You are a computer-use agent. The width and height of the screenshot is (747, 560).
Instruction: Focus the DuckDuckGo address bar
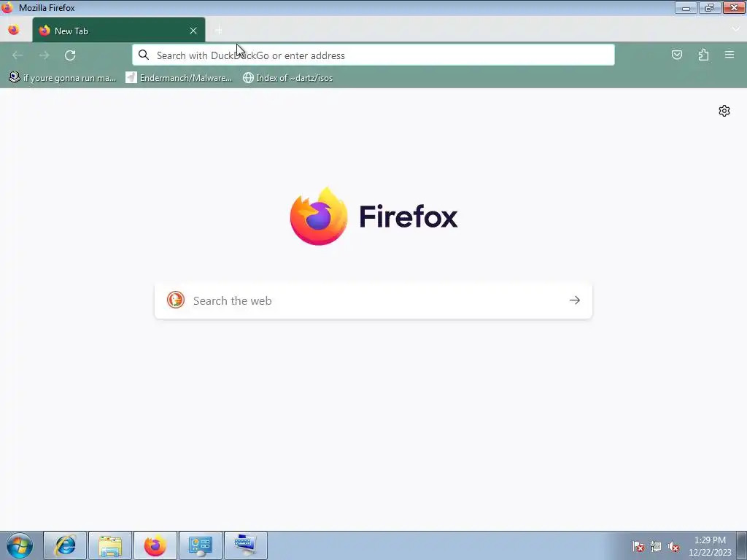click(373, 55)
